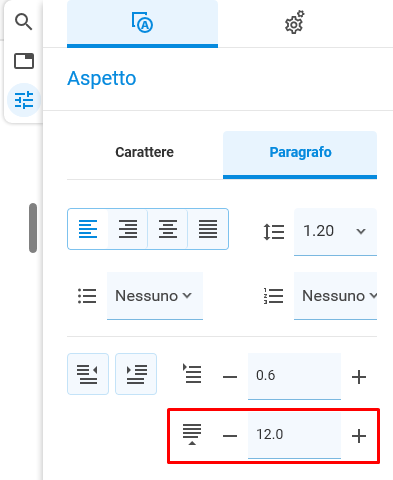393x480 pixels.
Task: Select the sliders settings icon in sidebar
Action: click(x=24, y=100)
